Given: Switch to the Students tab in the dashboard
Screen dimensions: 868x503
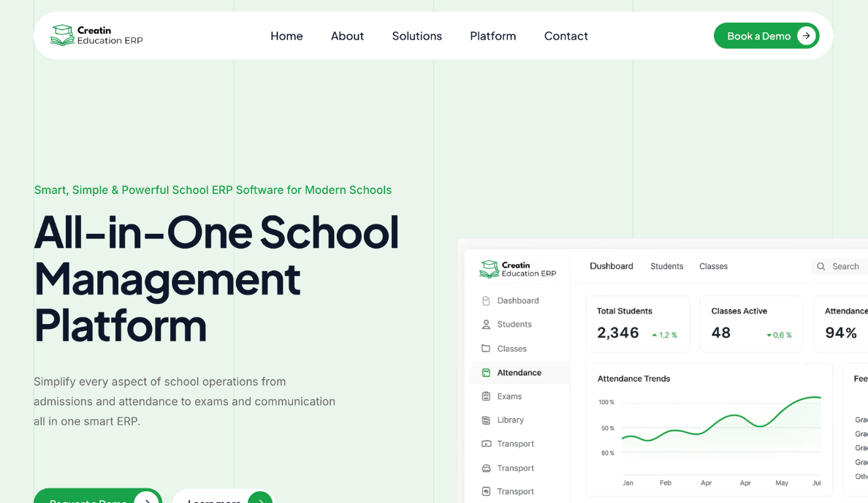Looking at the screenshot, I should point(666,266).
